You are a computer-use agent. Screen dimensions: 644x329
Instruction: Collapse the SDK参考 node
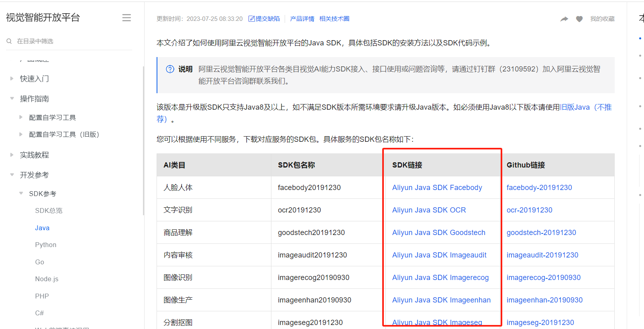[x=21, y=193]
